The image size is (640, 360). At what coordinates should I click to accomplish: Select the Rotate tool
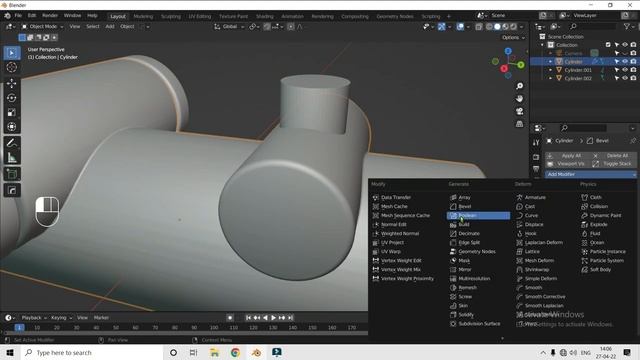[x=12, y=98]
